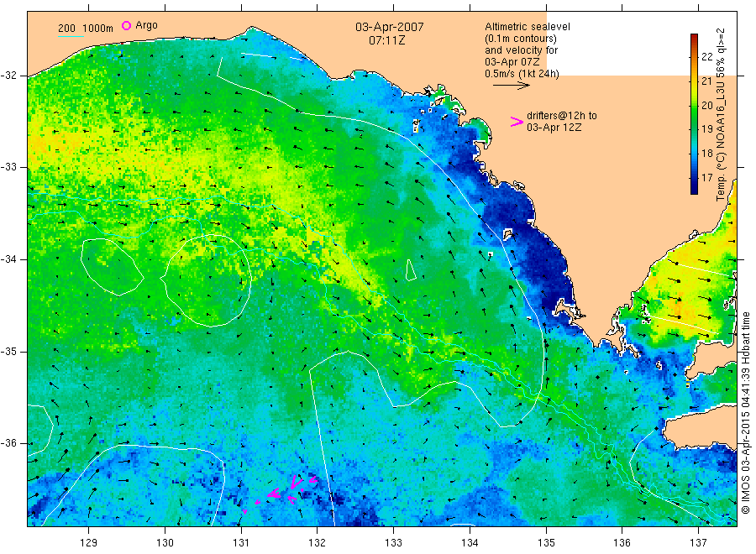Click the 0.5m/s velocity scale arrow
Image resolution: width=756 pixels, height=554 pixels.
tap(512, 86)
